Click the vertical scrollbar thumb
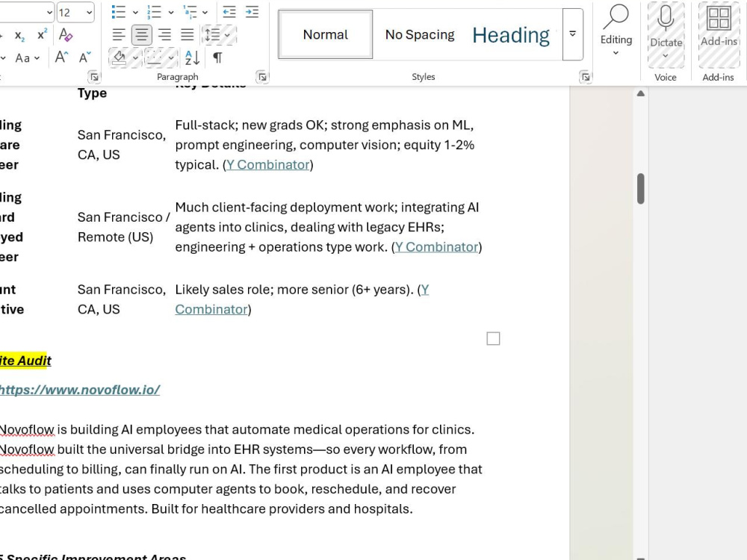 coord(641,189)
